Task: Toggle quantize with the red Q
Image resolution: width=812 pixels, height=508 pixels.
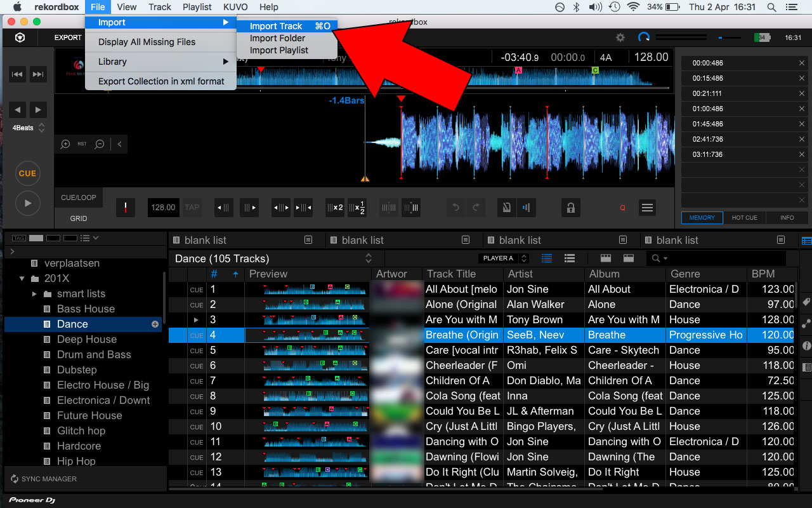Action: pyautogui.click(x=622, y=207)
